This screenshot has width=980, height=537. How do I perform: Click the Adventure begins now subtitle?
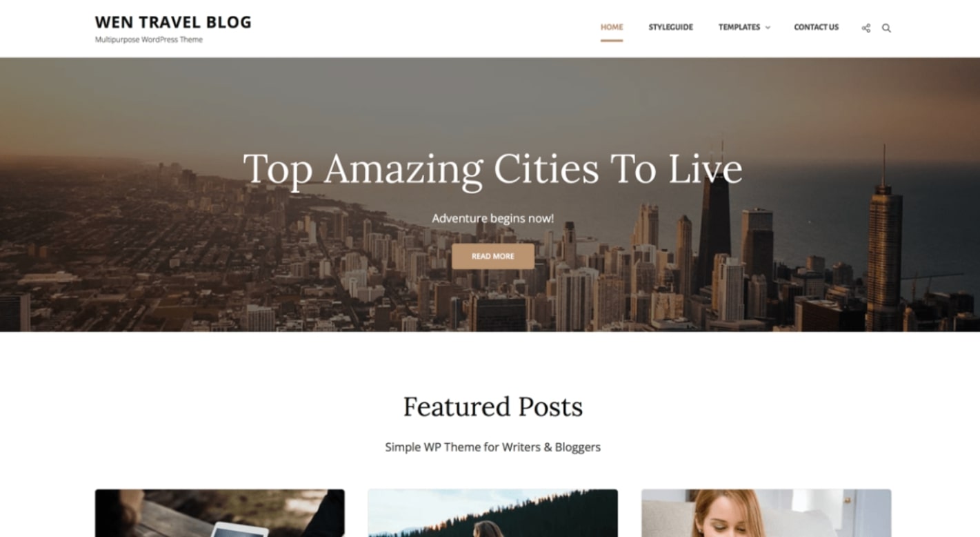click(x=492, y=218)
